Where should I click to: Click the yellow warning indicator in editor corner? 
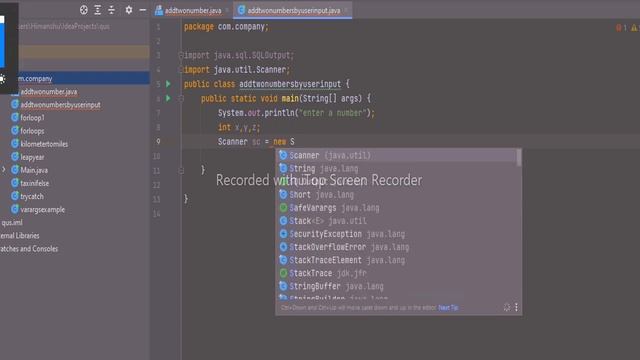coord(635,28)
